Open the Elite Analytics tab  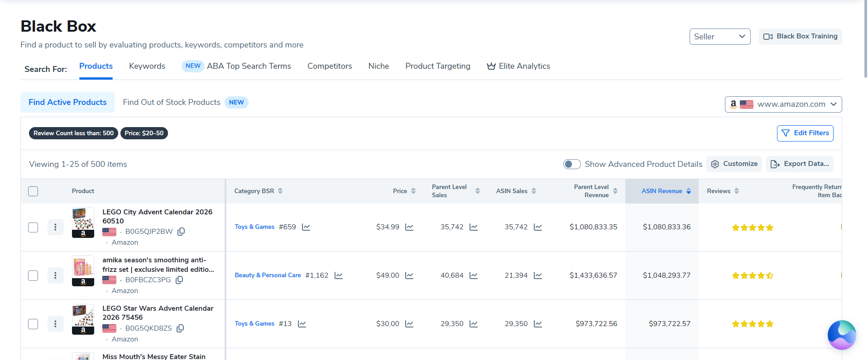518,66
